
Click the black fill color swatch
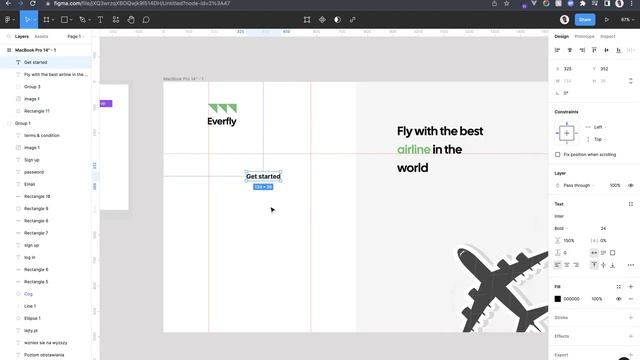[558, 299]
